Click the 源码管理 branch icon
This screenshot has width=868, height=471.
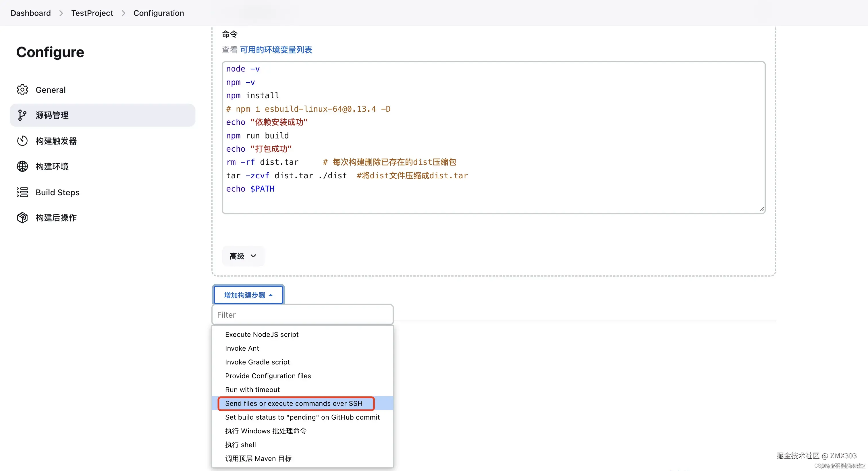(x=22, y=115)
